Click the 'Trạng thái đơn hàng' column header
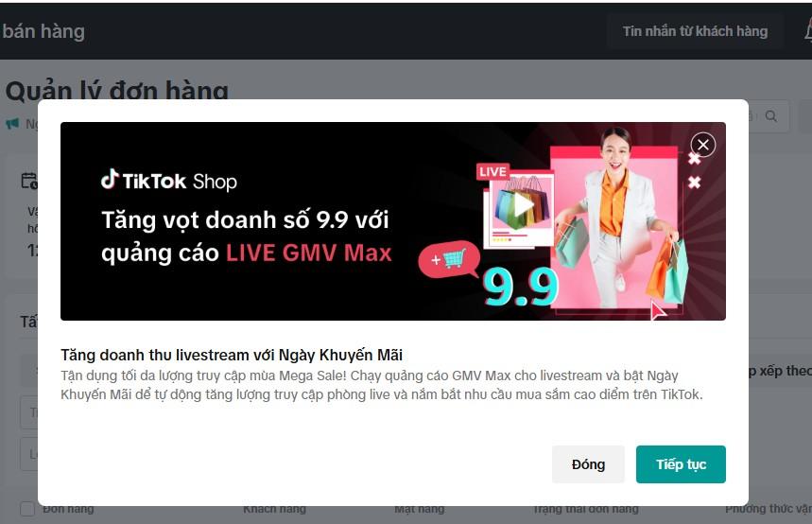 click(x=586, y=509)
